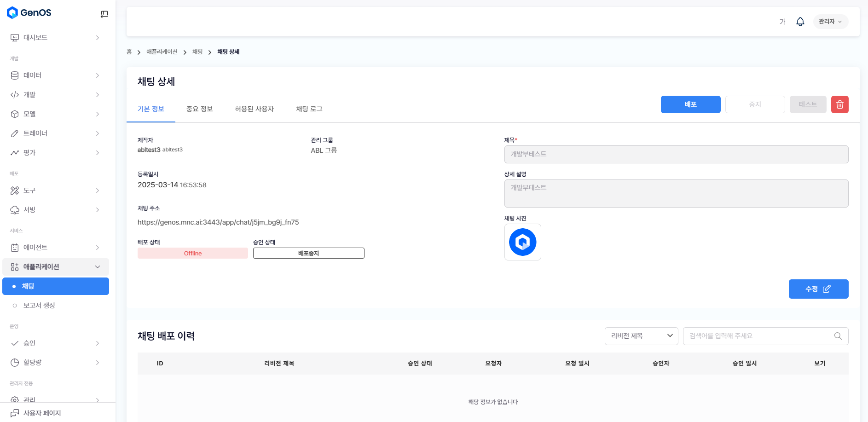Click the 수정 edit button
The height and width of the screenshot is (422, 868).
[818, 289]
